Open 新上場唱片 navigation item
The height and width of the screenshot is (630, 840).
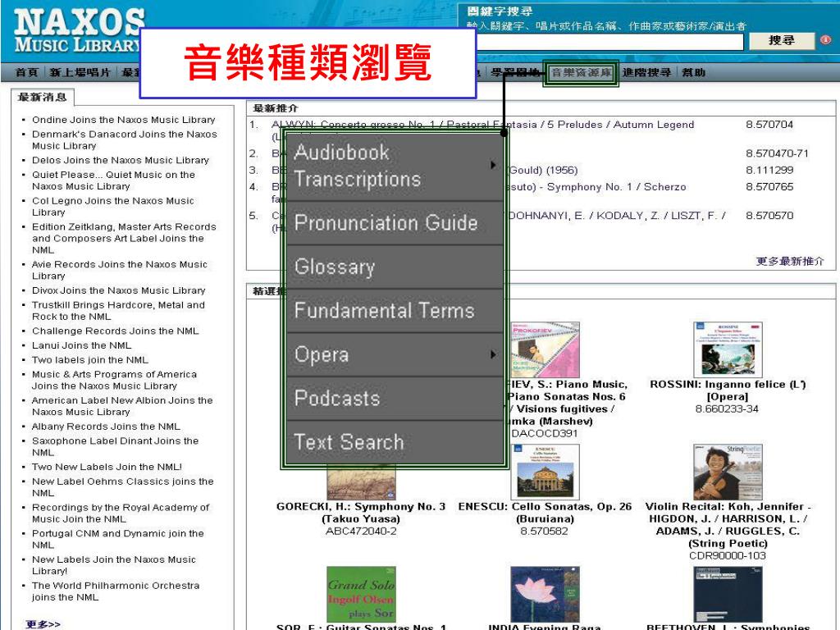pos(80,72)
